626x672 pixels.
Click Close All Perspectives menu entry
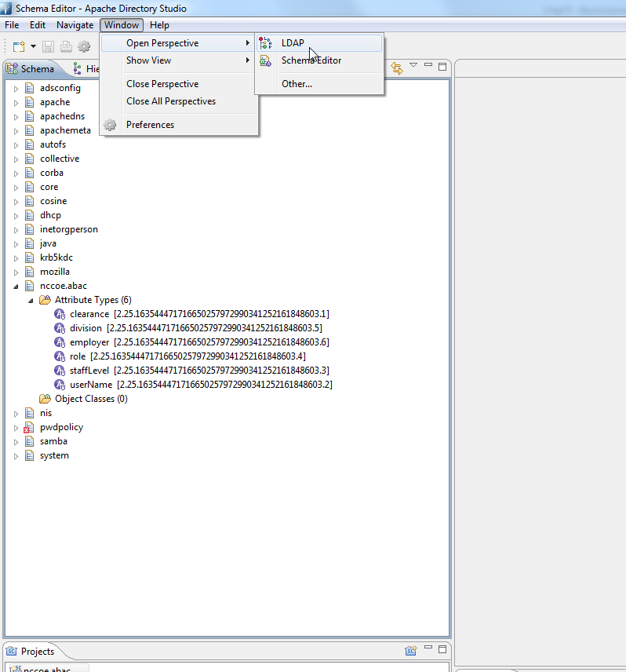click(179, 101)
